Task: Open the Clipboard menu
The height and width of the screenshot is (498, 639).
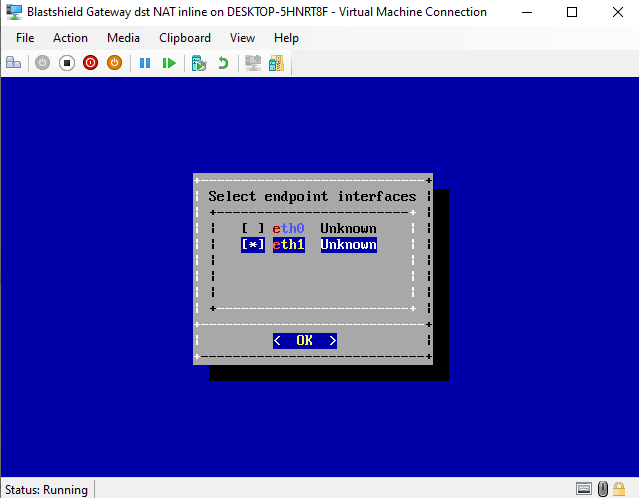Action: (x=184, y=38)
